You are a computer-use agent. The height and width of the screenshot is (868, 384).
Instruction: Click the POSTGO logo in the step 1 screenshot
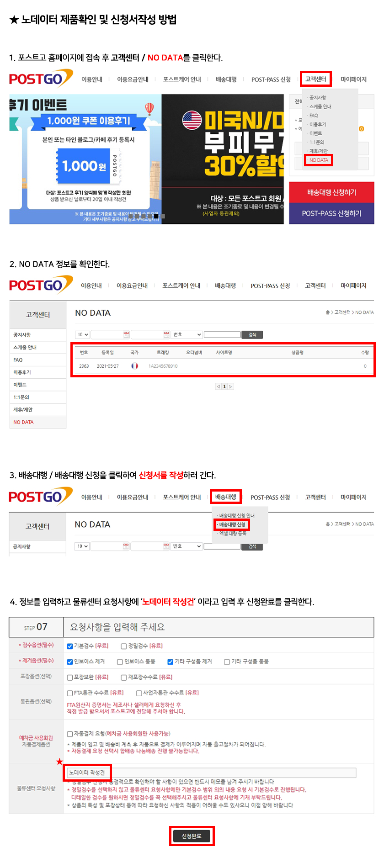(x=41, y=79)
